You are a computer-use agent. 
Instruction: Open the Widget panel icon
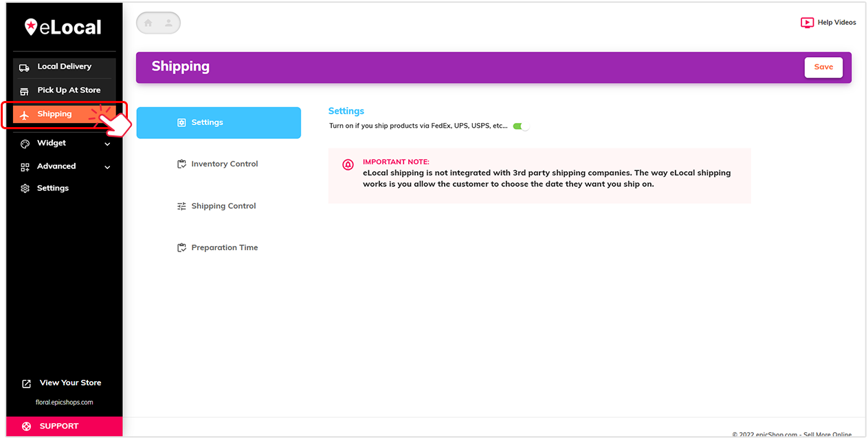pos(24,143)
